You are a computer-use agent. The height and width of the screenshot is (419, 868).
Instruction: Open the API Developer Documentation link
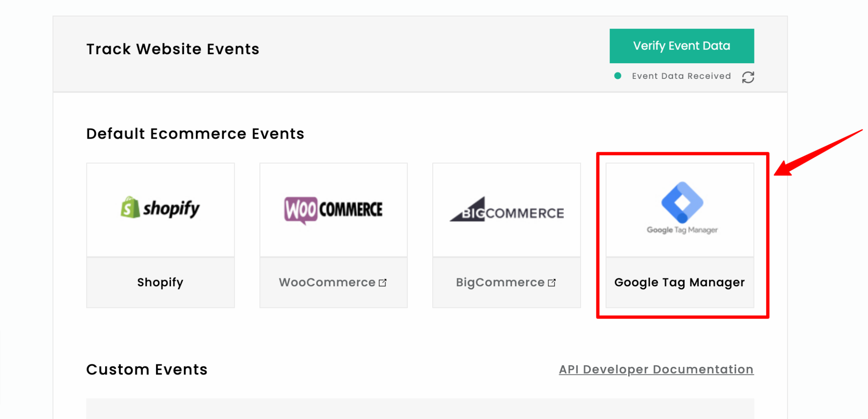(x=656, y=369)
